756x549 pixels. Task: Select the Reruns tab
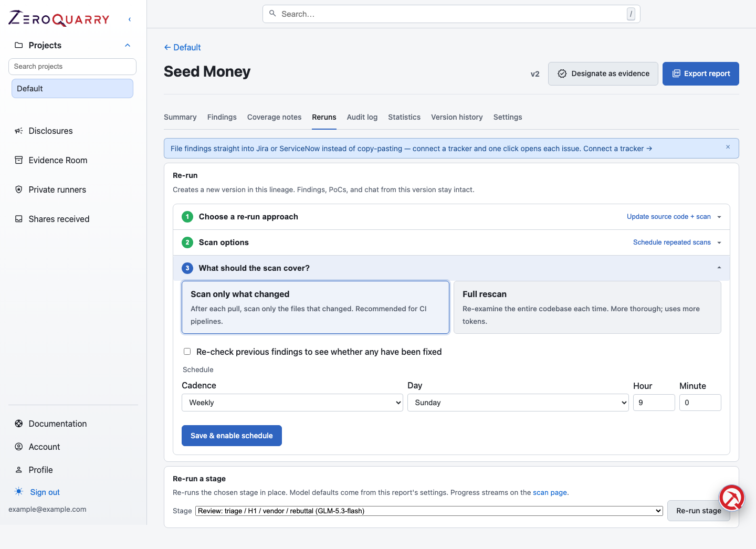pyautogui.click(x=324, y=117)
